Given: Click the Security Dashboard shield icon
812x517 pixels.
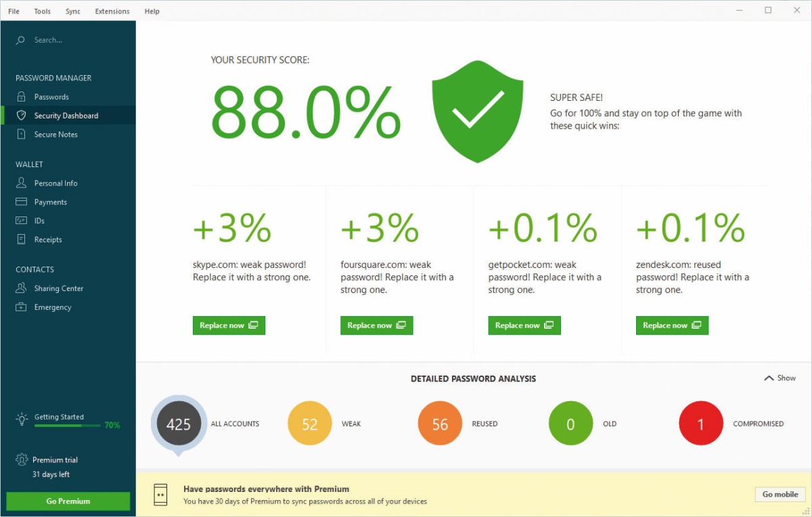Looking at the screenshot, I should (x=21, y=116).
